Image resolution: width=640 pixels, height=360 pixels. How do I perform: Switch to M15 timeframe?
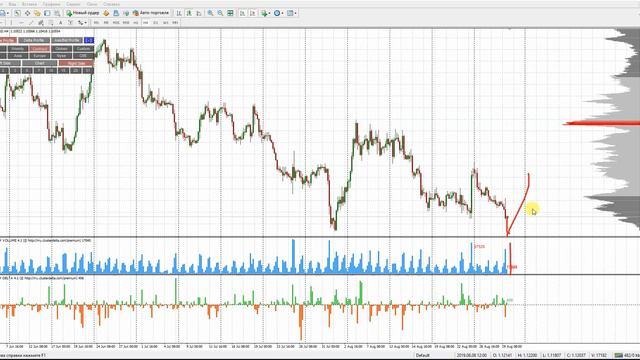click(x=116, y=22)
